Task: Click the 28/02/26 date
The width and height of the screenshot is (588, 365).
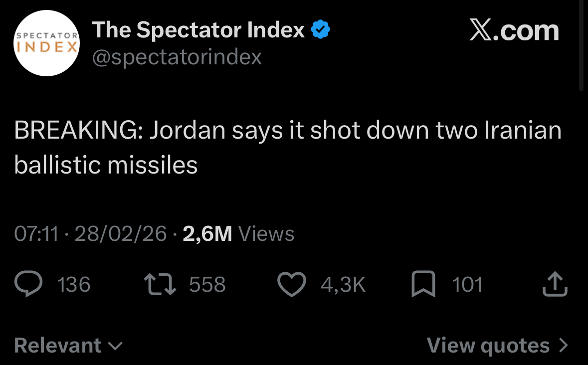Action: (120, 234)
